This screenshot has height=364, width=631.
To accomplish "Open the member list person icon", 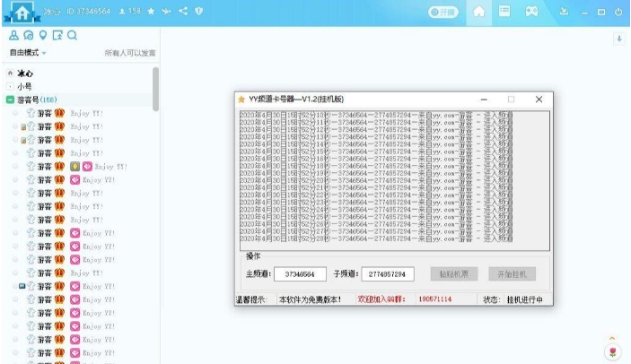I will [x=13, y=35].
